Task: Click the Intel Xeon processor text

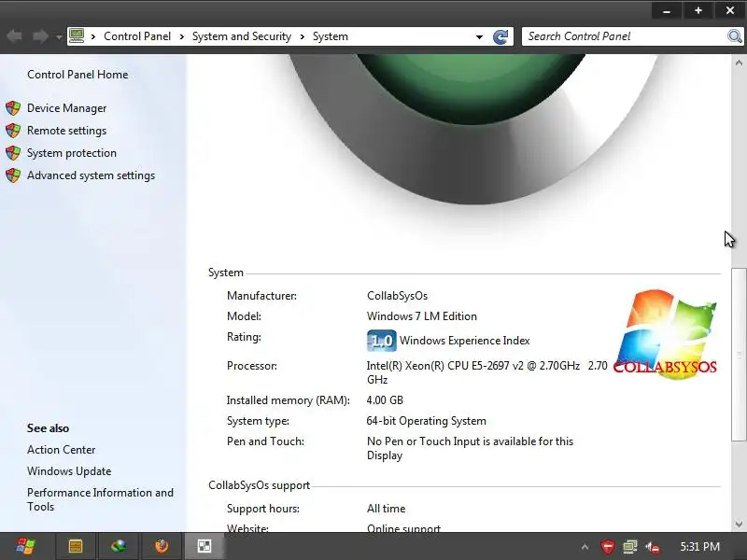Action: (x=486, y=372)
